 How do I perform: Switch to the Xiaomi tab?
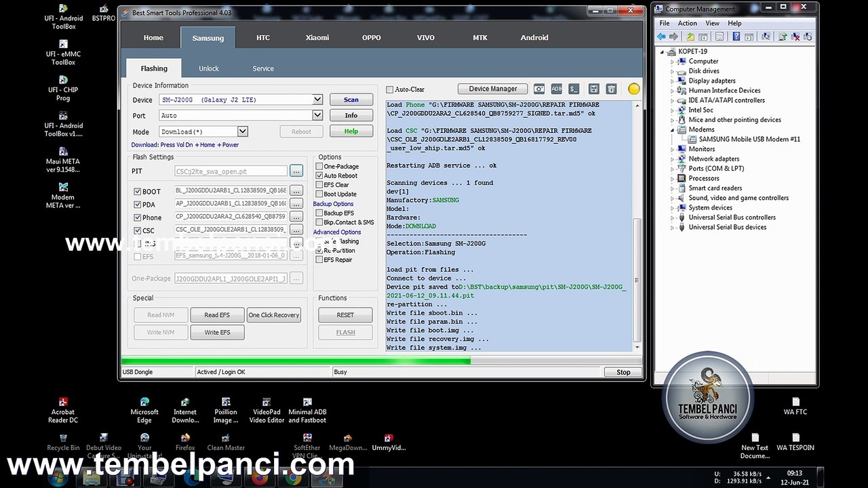(317, 38)
